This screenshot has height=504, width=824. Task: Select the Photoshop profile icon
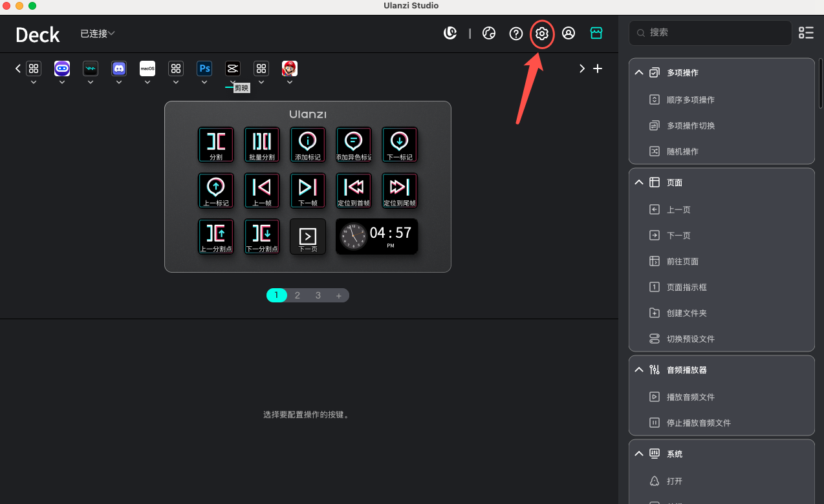[x=204, y=68]
